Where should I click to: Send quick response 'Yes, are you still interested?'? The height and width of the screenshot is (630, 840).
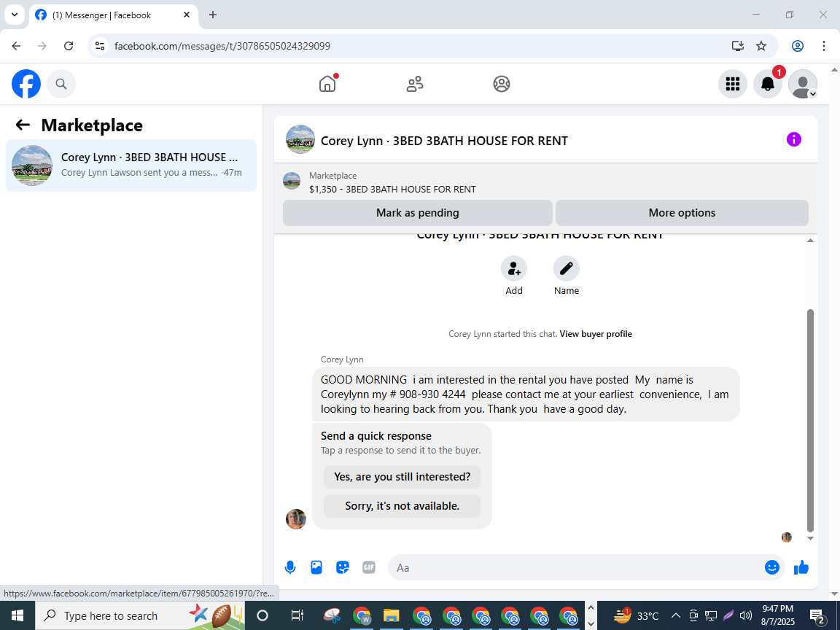pyautogui.click(x=402, y=477)
